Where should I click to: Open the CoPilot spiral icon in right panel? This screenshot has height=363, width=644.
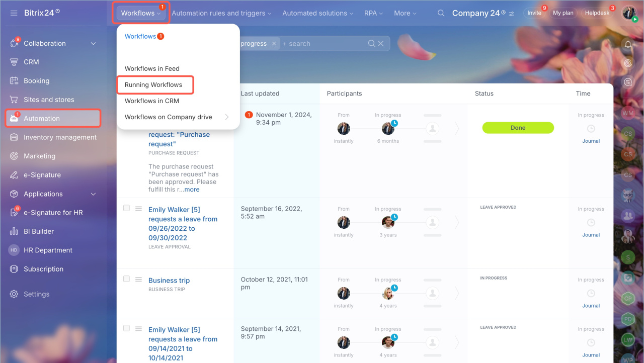coord(628,63)
